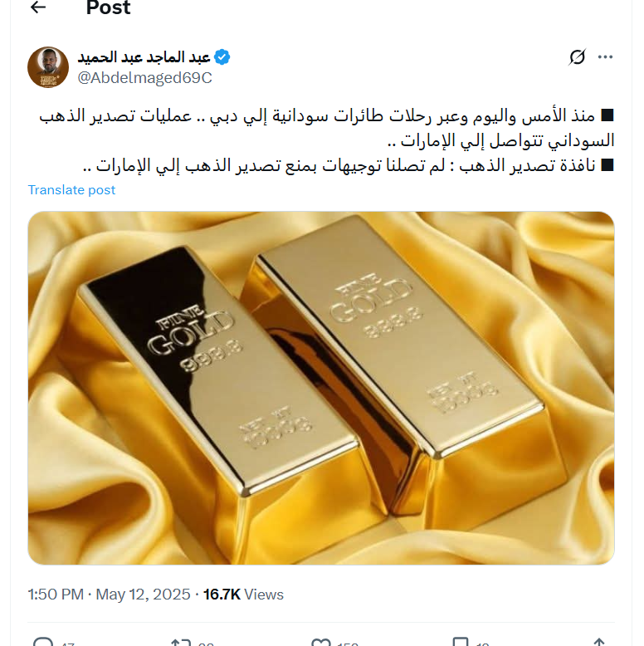Open the author's profile picture
This screenshot has height=646, width=644.
click(x=48, y=67)
